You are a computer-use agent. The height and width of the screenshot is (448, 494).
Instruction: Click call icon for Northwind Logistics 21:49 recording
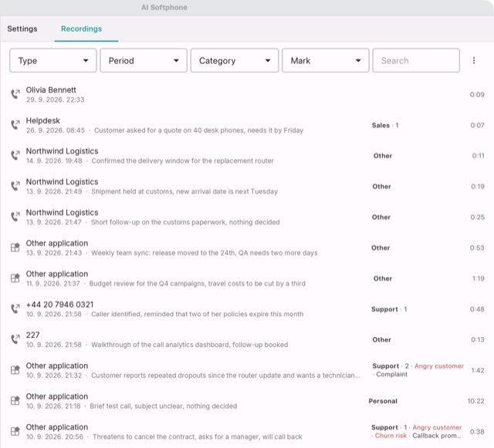[15, 186]
